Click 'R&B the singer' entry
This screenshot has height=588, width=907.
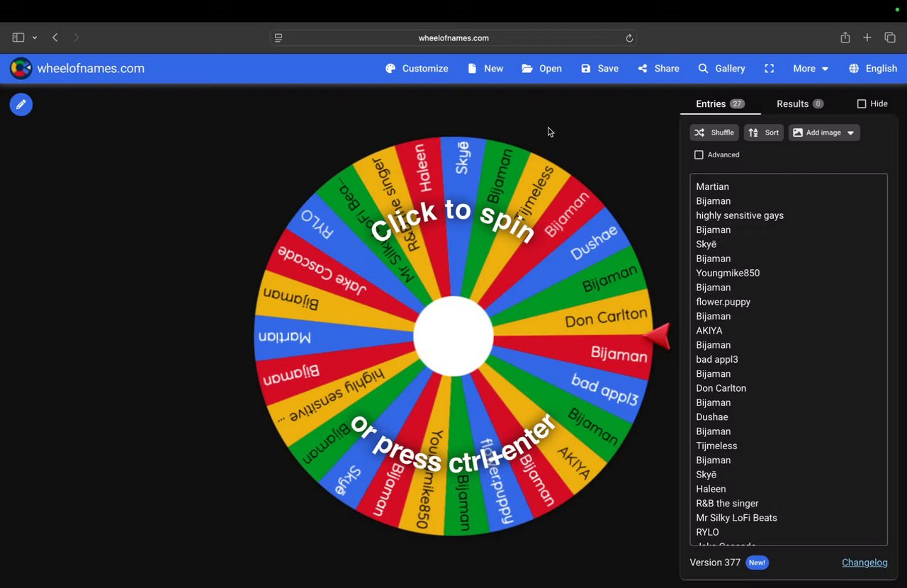727,503
